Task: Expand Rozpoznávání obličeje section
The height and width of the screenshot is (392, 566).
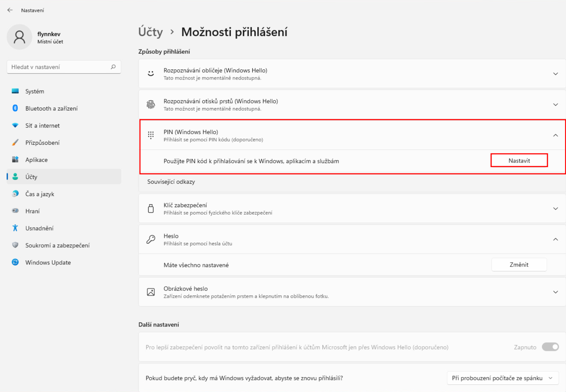Action: (555, 74)
